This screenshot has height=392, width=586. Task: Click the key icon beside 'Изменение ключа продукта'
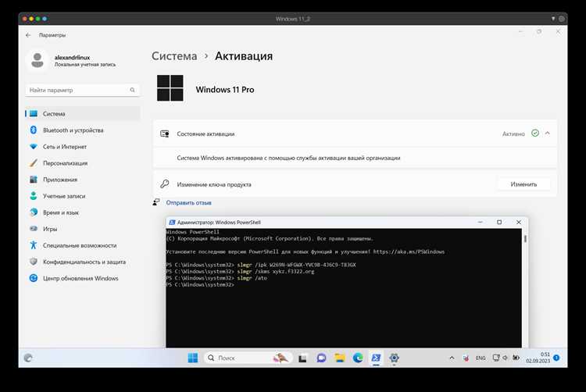click(x=164, y=184)
